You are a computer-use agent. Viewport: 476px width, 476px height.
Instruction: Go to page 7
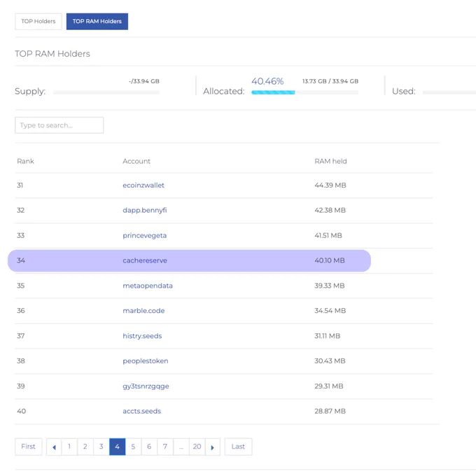(x=165, y=447)
